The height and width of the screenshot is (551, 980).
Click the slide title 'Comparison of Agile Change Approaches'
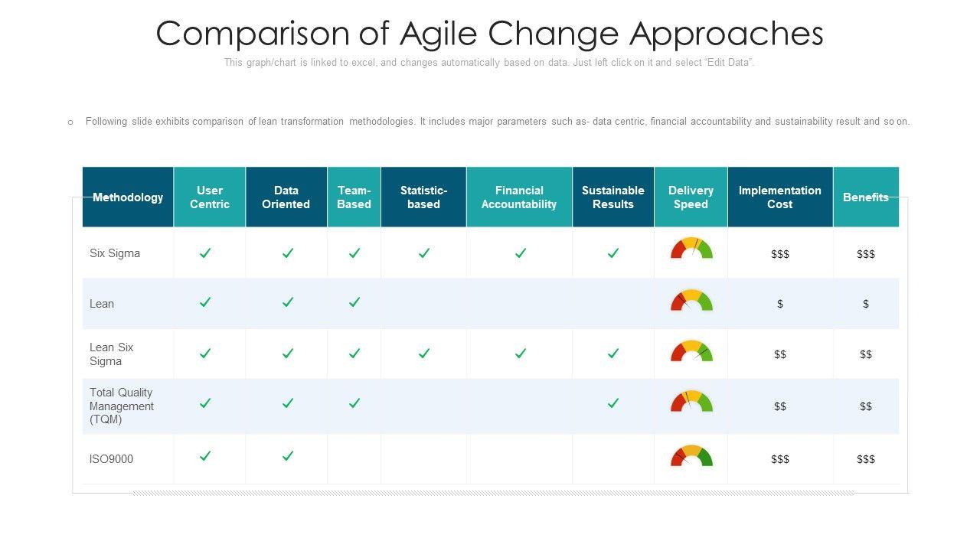489,34
